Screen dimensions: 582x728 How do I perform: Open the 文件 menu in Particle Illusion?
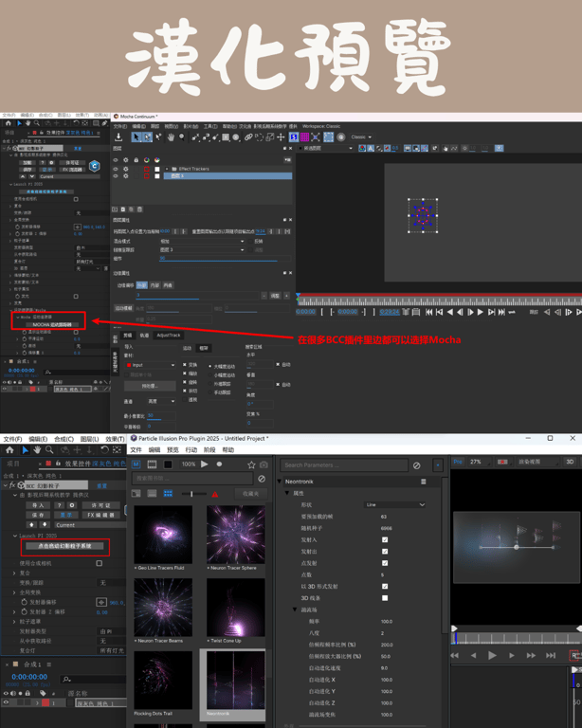136,449
